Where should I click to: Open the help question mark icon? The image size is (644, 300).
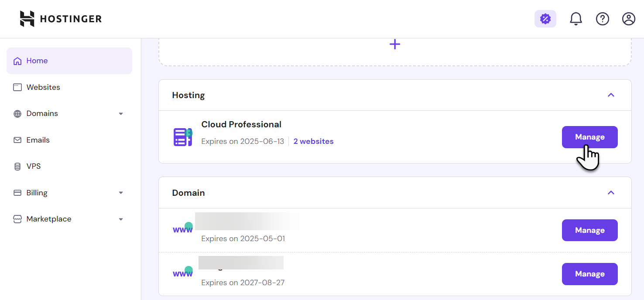pyautogui.click(x=603, y=19)
